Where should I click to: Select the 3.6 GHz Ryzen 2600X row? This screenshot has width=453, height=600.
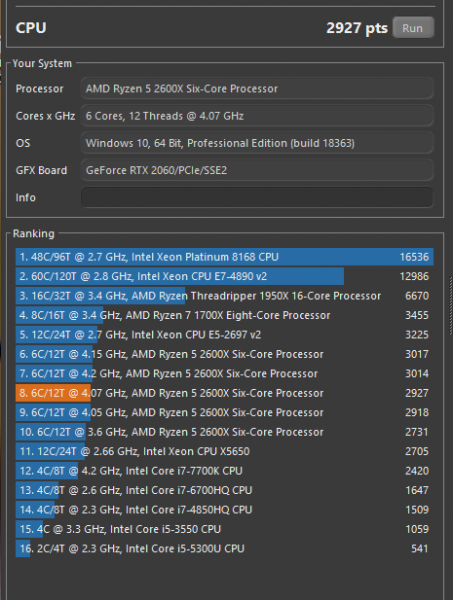[x=225, y=432]
